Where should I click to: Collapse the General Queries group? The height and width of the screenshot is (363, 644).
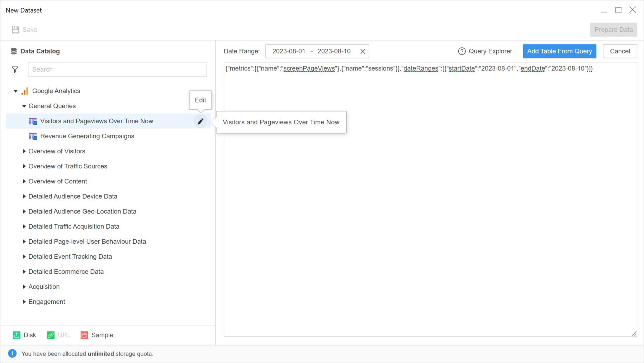[24, 106]
